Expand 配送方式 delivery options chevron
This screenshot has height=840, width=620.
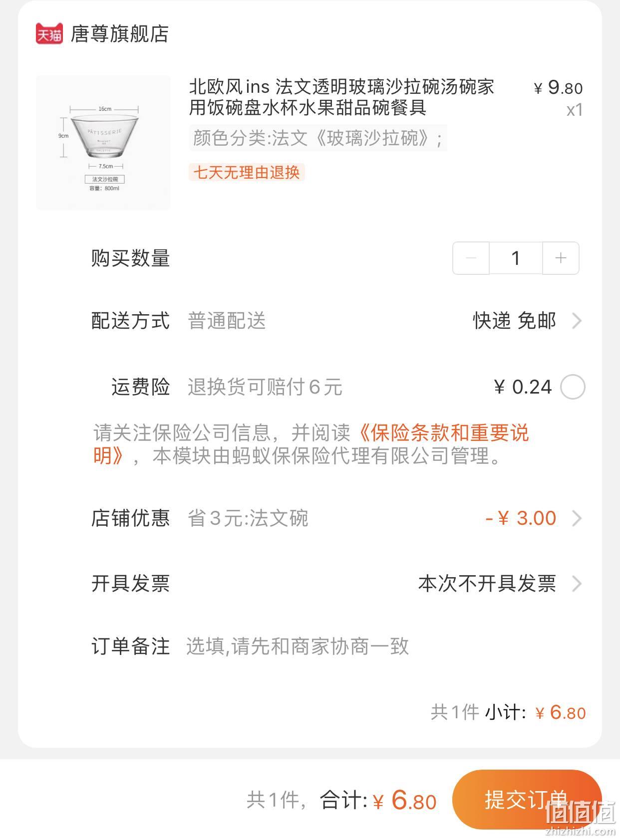(577, 321)
